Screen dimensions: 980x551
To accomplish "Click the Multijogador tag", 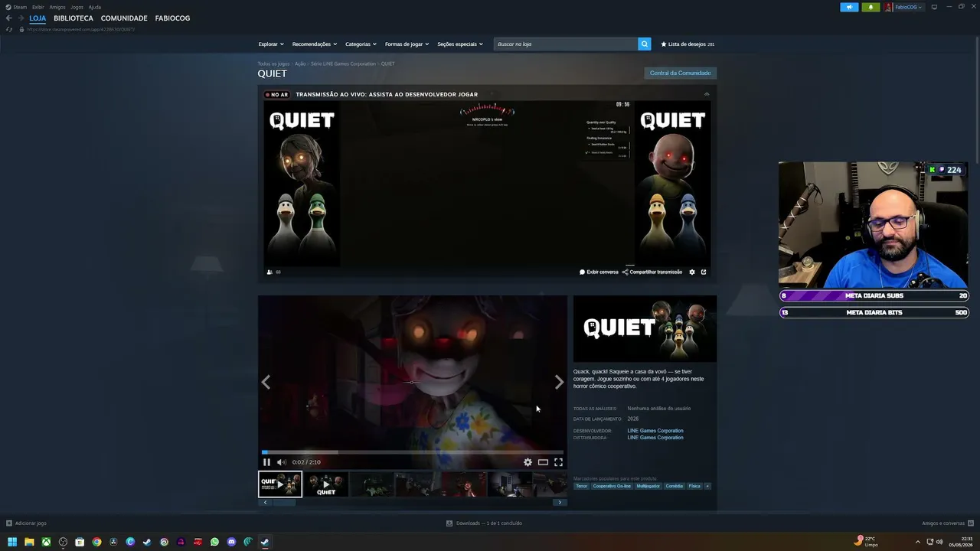I will (x=648, y=486).
